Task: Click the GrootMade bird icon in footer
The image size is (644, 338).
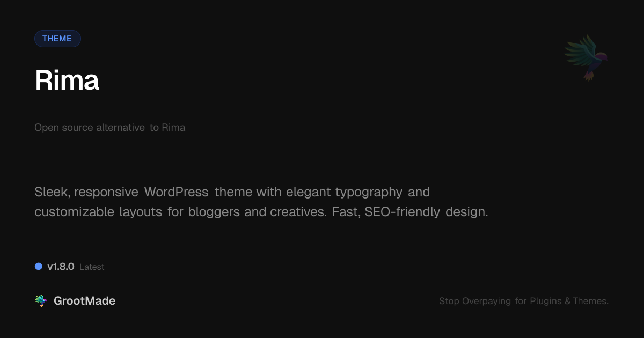Action: click(x=41, y=301)
